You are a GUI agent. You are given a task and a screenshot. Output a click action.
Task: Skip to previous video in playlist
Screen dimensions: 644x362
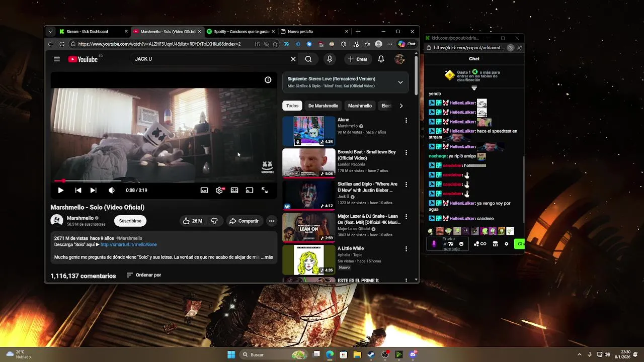[78, 191]
